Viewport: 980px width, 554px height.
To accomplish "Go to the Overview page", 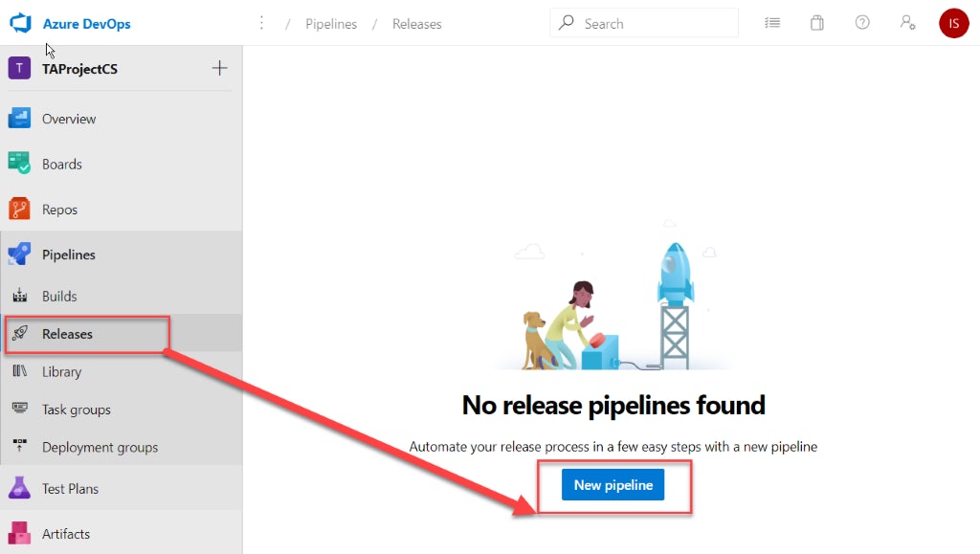I will tap(67, 119).
